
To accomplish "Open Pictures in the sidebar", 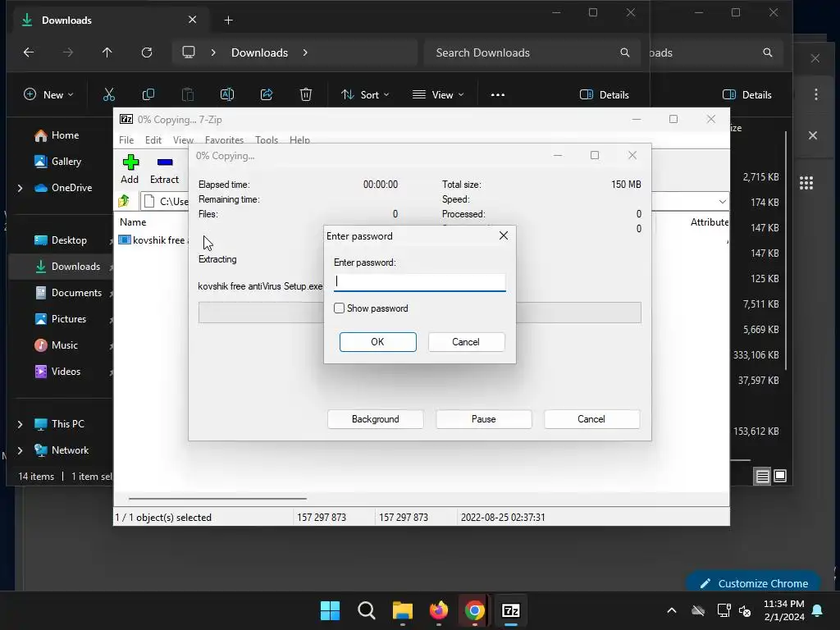I will tap(61, 319).
